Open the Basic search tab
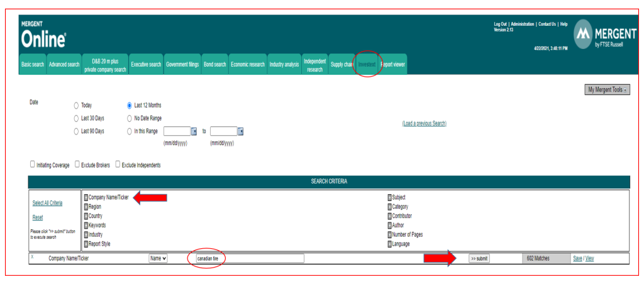The height and width of the screenshot is (284, 644). 33,65
